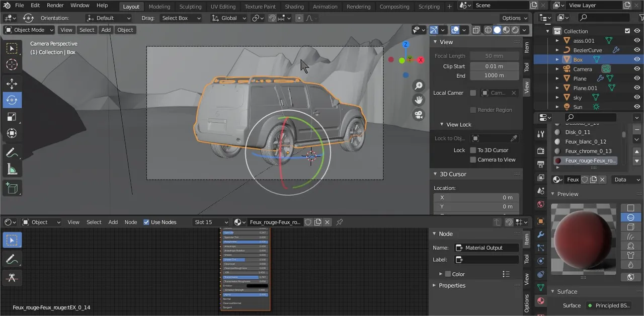Enable the Local Camera checkbox

[x=473, y=93]
